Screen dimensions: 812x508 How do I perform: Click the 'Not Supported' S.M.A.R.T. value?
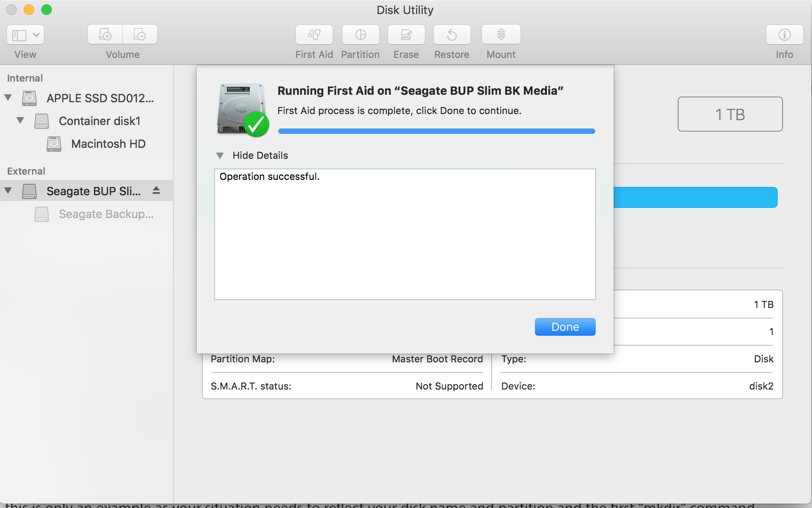(x=449, y=386)
